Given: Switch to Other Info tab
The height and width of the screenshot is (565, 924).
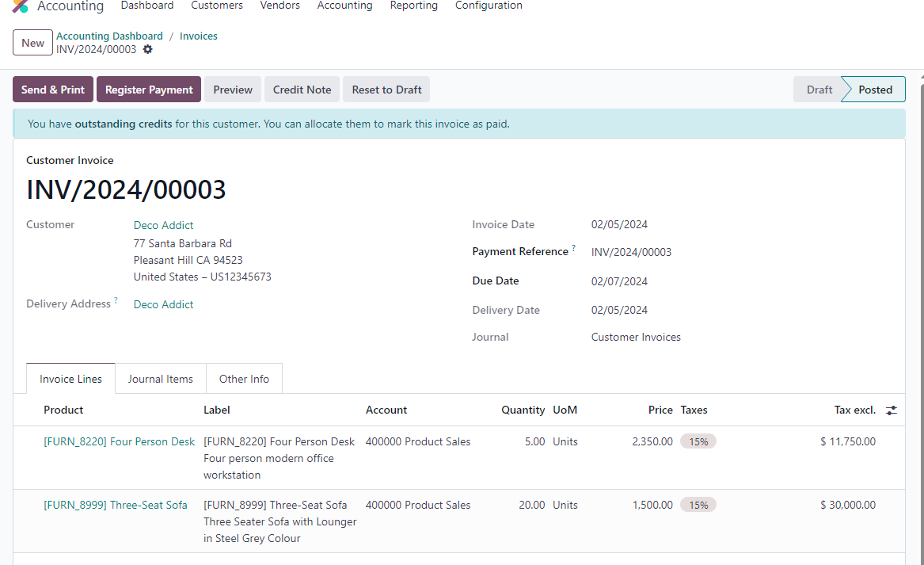Looking at the screenshot, I should pyautogui.click(x=244, y=379).
